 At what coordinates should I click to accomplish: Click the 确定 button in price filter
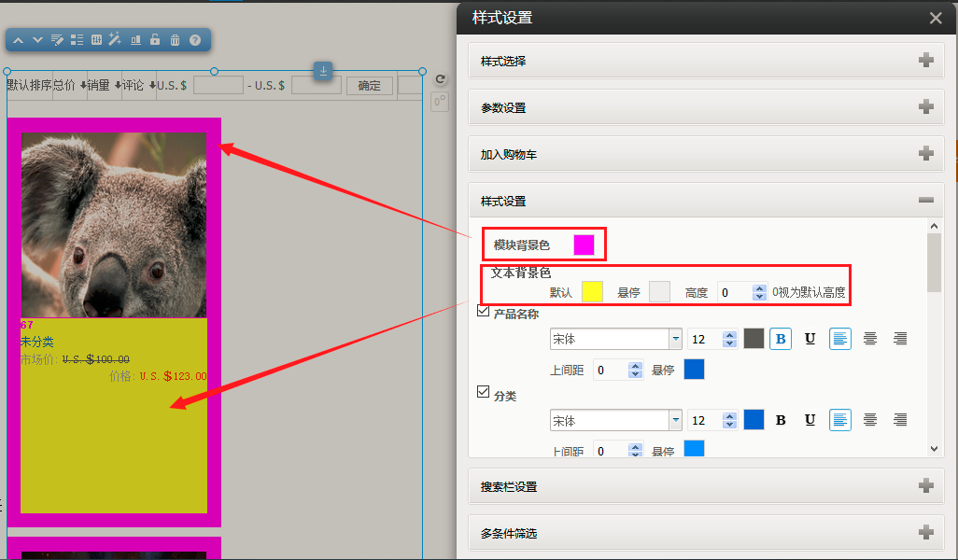point(369,86)
